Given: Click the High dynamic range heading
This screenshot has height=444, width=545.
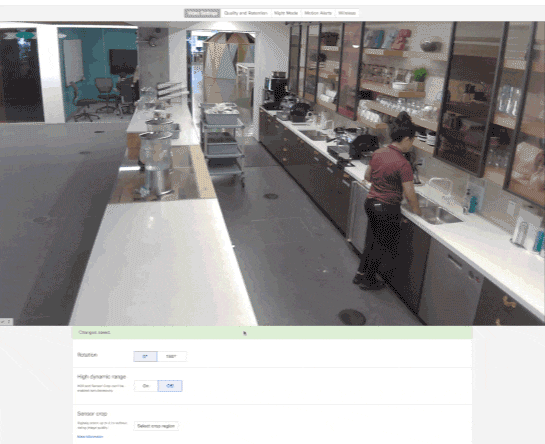Looking at the screenshot, I should coord(101,377).
